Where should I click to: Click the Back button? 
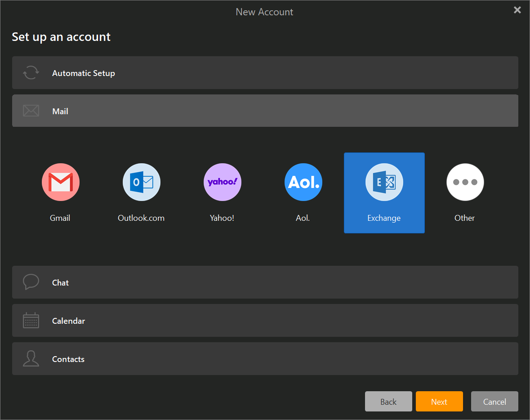coord(388,402)
